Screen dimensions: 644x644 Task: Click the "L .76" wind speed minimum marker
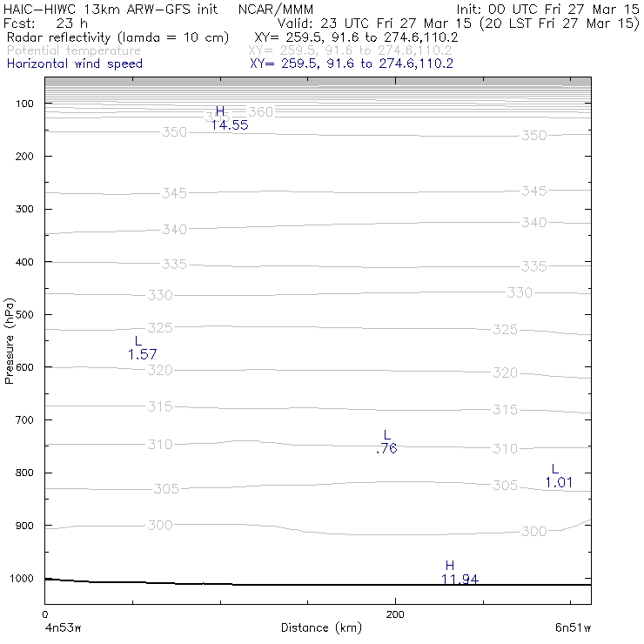point(386,442)
